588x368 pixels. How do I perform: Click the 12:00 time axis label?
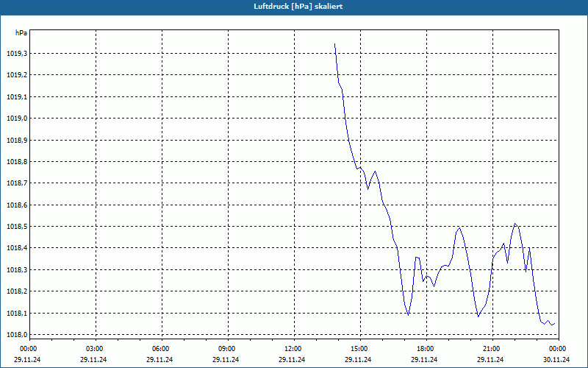(x=293, y=349)
